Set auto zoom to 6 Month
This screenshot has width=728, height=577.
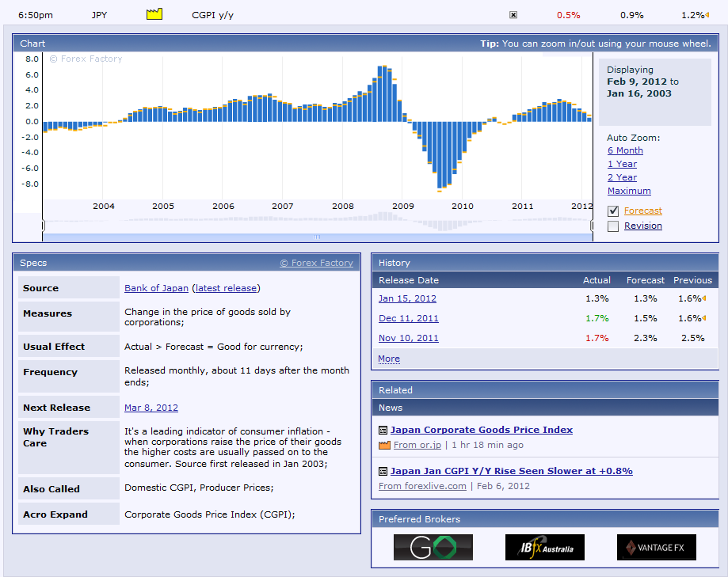click(x=625, y=150)
